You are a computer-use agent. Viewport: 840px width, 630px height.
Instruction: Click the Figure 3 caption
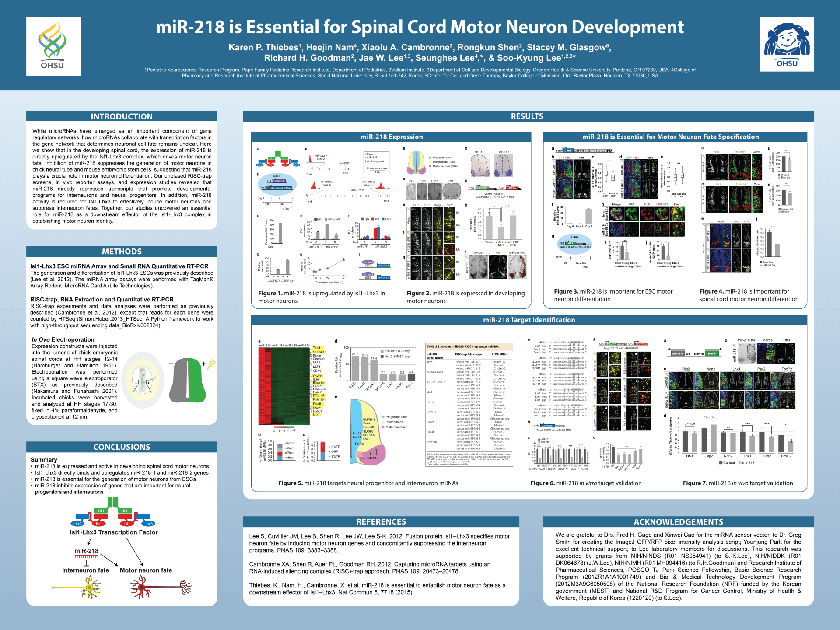point(613,295)
